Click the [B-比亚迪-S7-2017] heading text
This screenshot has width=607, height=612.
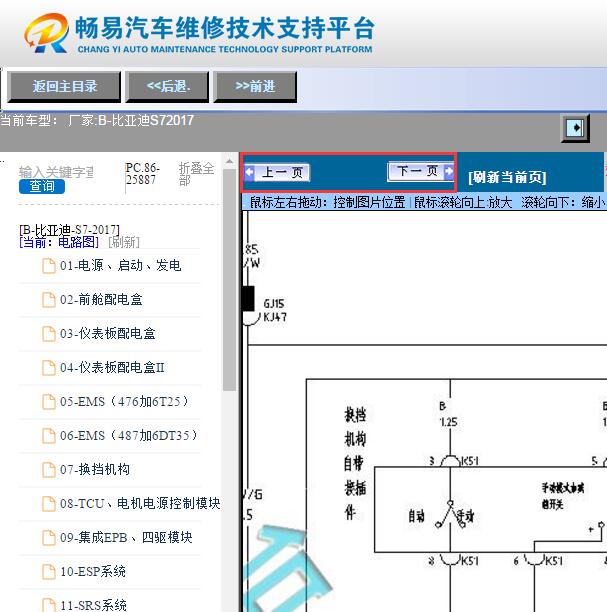pos(69,230)
